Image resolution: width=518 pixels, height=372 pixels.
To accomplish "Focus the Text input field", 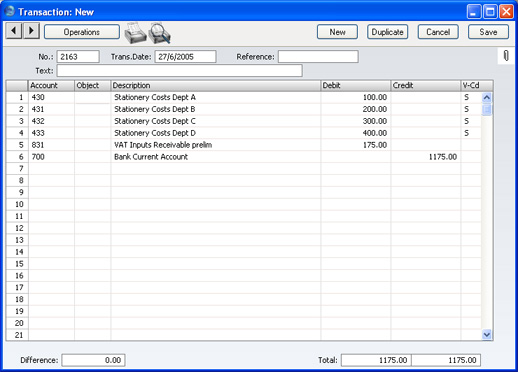I will 180,71.
